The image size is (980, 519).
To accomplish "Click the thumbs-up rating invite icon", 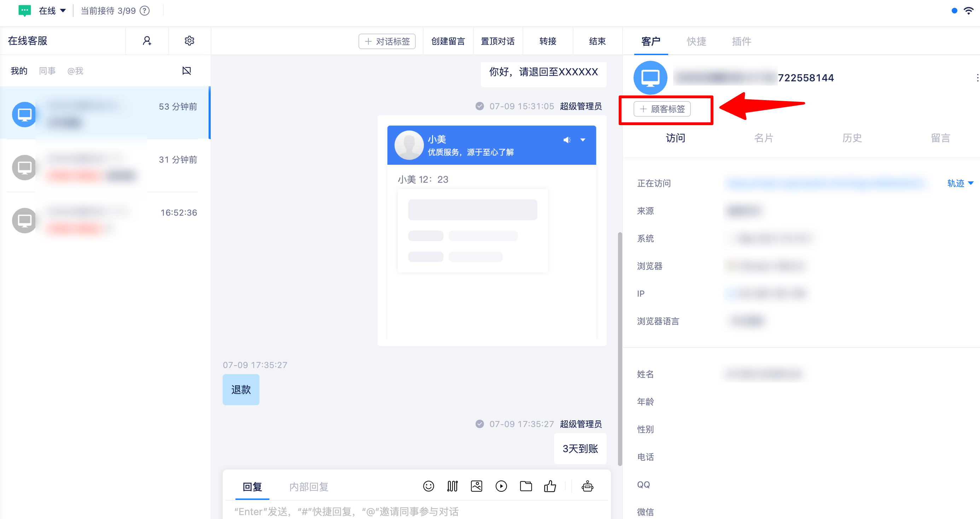I will click(x=550, y=486).
